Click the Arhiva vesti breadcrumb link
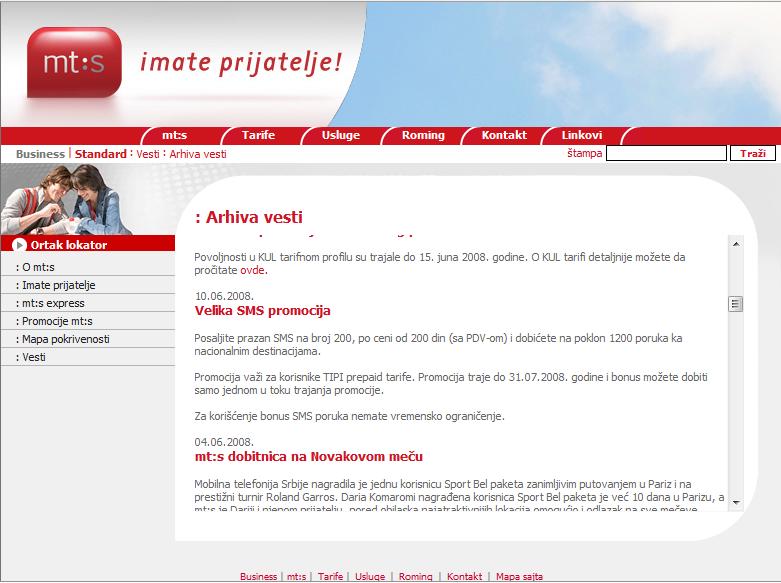The width and height of the screenshot is (781, 583). point(198,154)
